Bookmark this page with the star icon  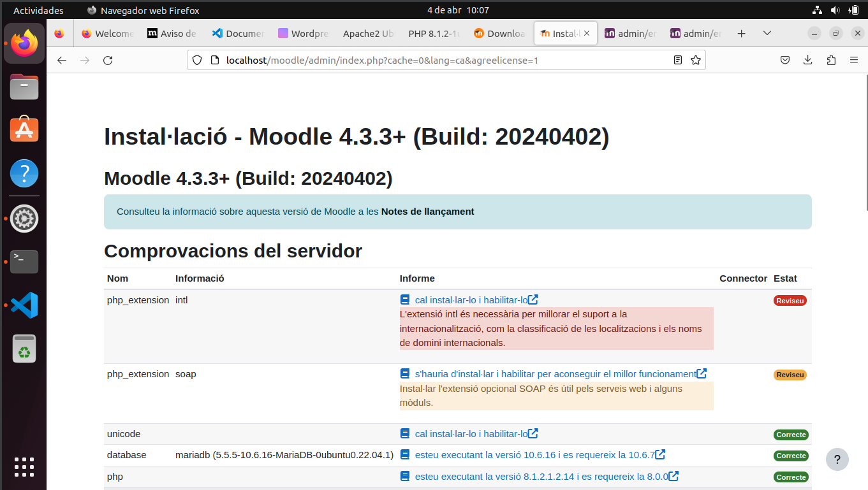(695, 59)
